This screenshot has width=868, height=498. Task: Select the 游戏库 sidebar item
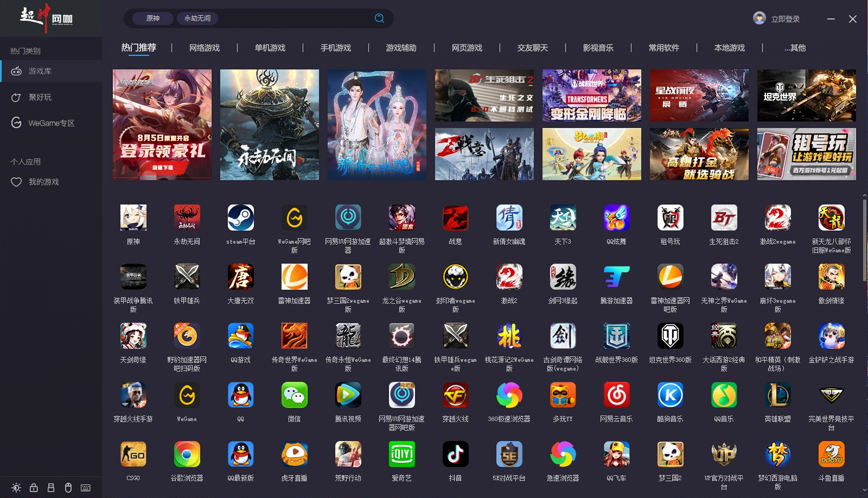51,71
